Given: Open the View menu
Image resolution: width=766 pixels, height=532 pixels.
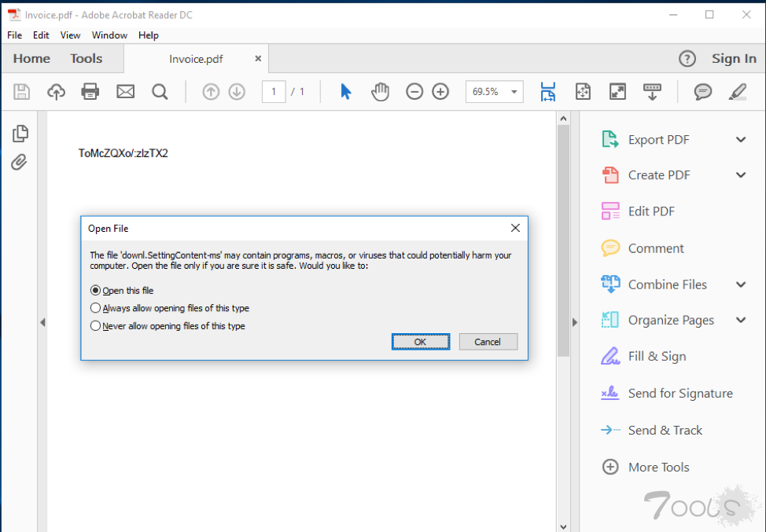Looking at the screenshot, I should pos(70,35).
